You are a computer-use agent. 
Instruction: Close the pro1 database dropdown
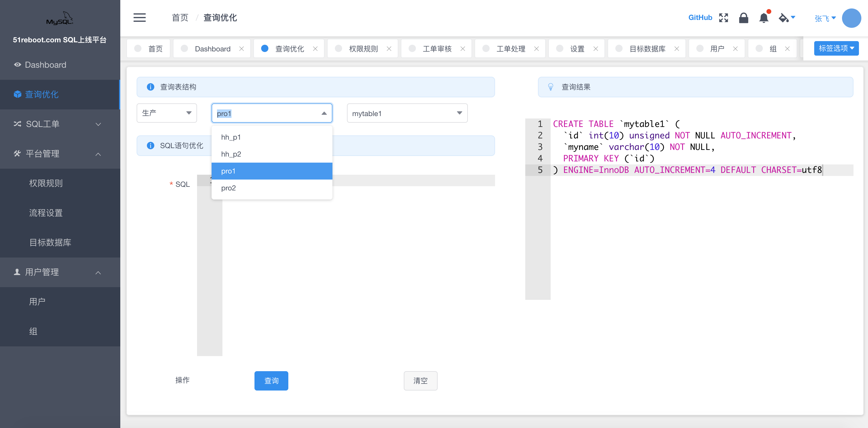(x=272, y=113)
